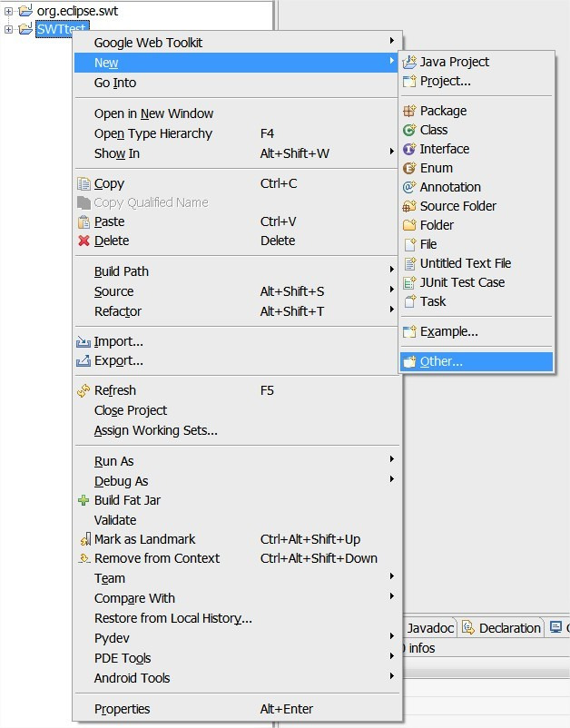The height and width of the screenshot is (728, 570).
Task: Open the Team submenu arrow
Action: tap(392, 576)
